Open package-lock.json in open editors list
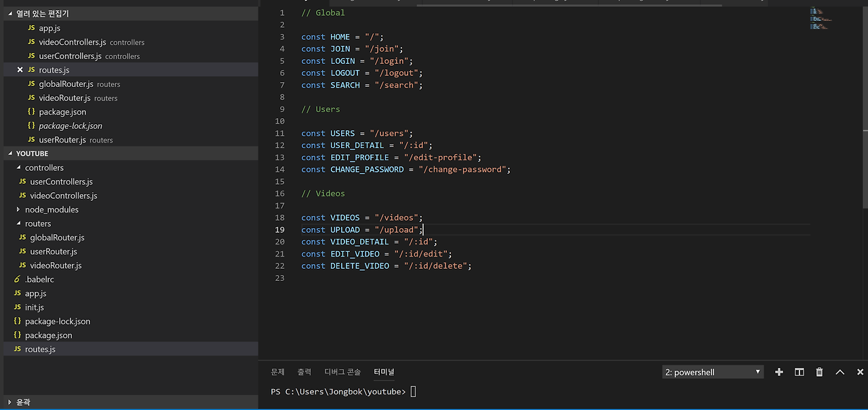Image resolution: width=868 pixels, height=410 pixels. pyautogui.click(x=131, y=126)
